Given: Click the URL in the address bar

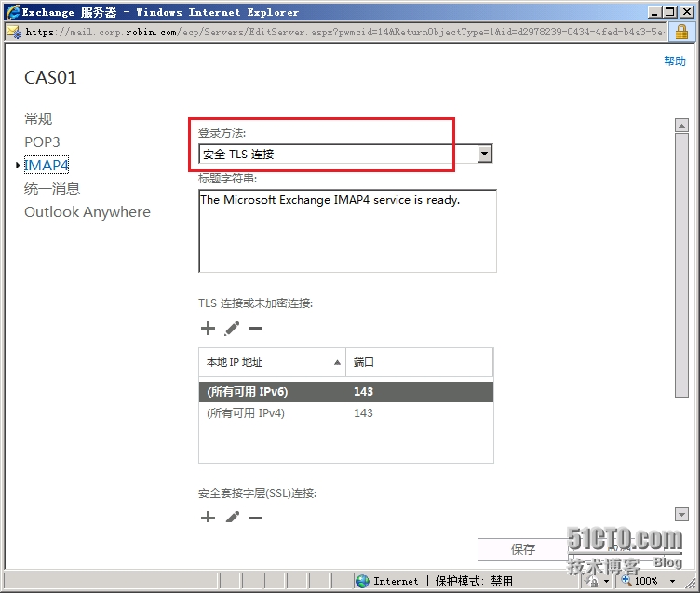Looking at the screenshot, I should pos(344,33).
